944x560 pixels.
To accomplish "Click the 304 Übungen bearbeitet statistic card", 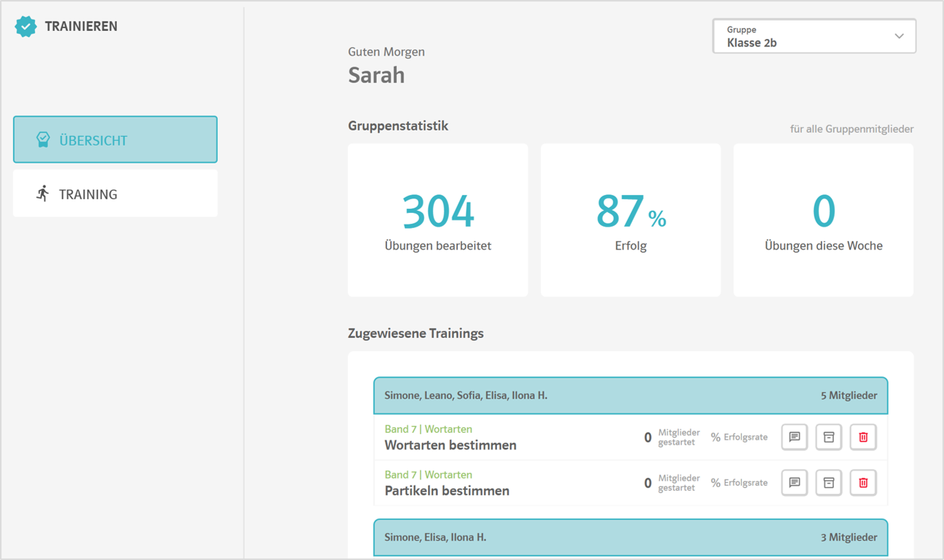I will [437, 220].
